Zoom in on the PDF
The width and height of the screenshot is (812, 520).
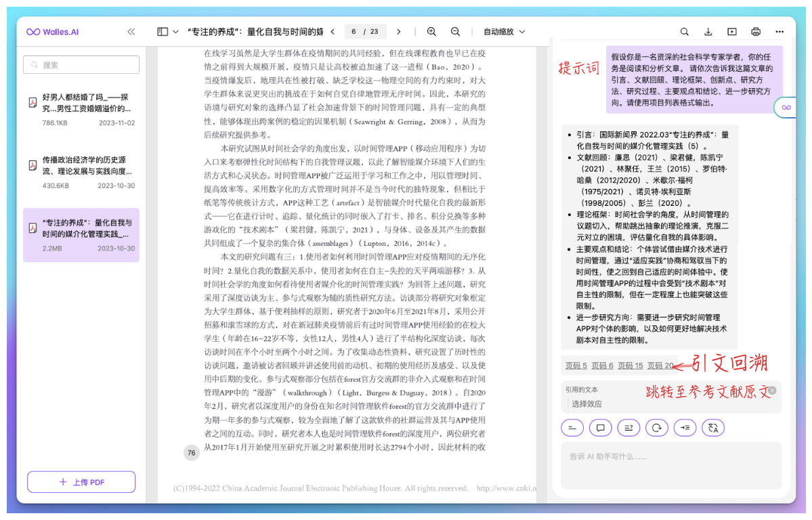(431, 32)
